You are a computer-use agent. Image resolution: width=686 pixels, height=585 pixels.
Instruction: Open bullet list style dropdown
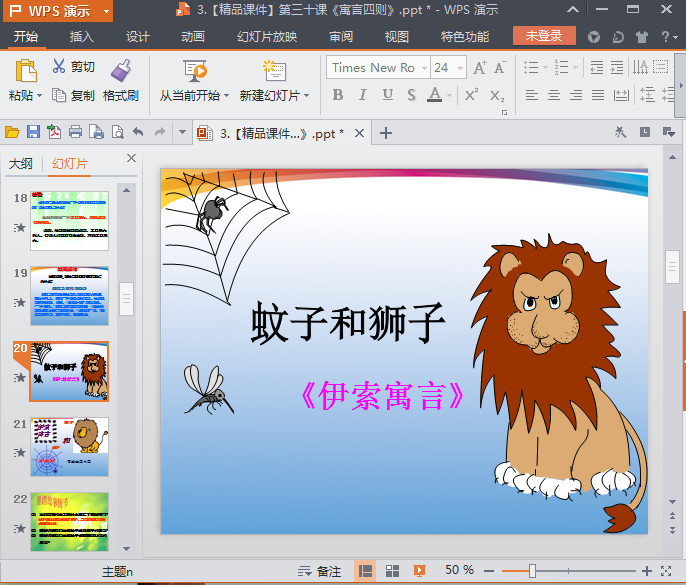click(545, 67)
